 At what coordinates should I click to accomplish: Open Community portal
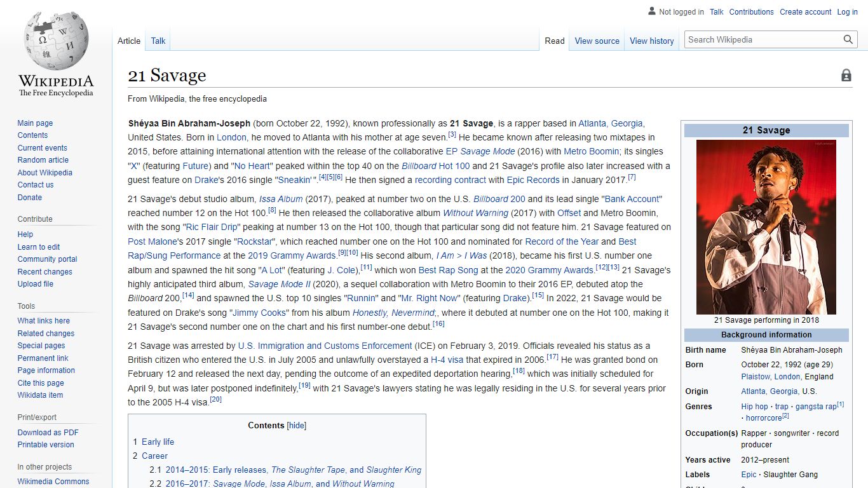click(x=47, y=259)
